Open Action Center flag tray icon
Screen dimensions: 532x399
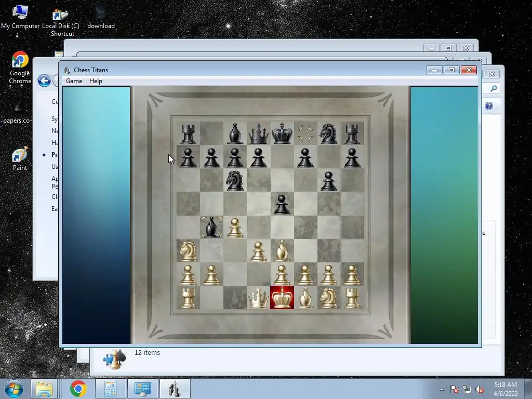point(454,389)
